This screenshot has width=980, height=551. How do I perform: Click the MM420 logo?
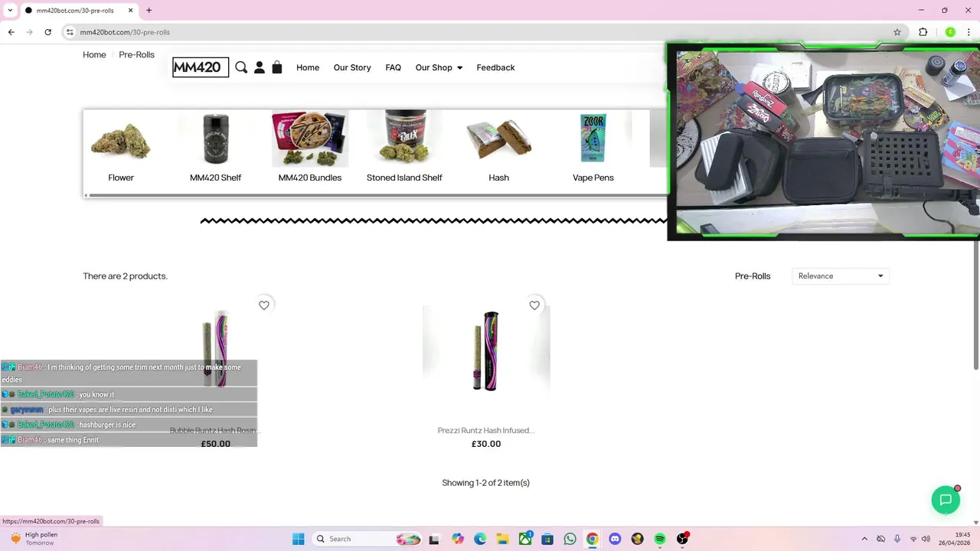click(201, 67)
